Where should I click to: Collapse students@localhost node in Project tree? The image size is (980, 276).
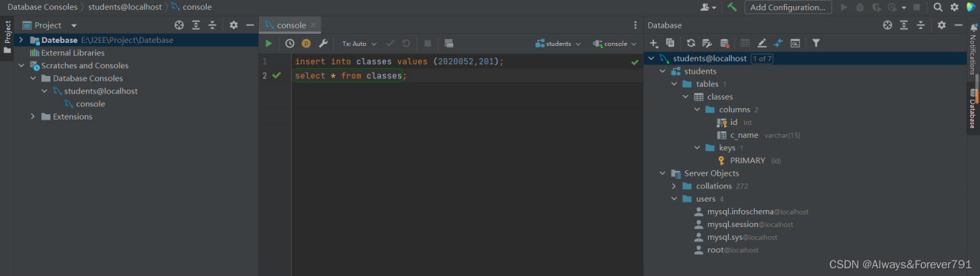(x=44, y=91)
